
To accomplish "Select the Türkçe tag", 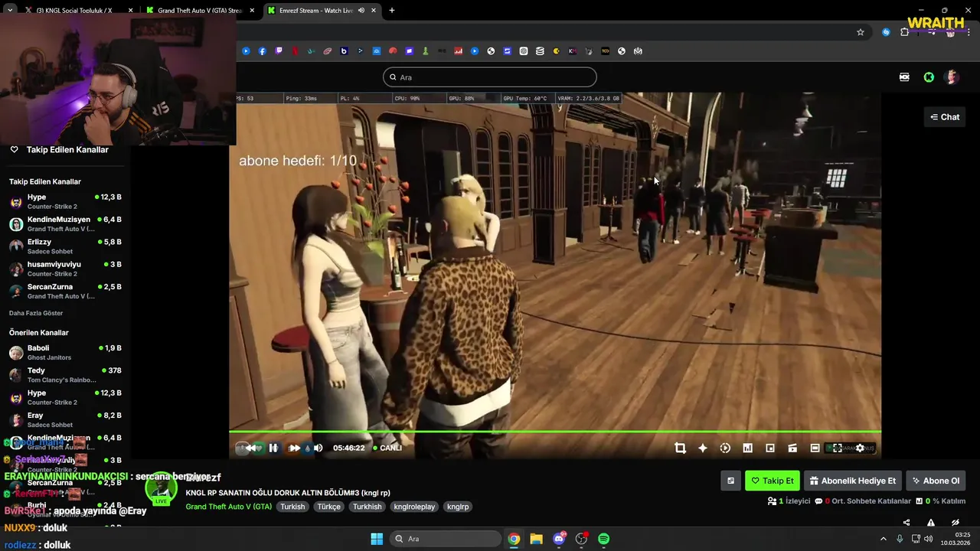I will [x=329, y=507].
